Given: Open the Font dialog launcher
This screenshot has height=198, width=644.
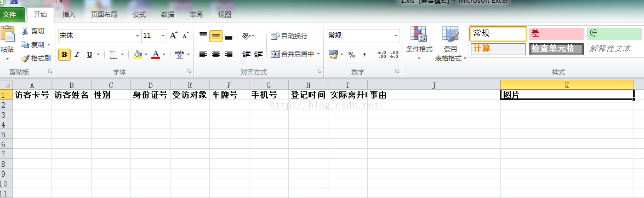Looking at the screenshot, I should 189,72.
